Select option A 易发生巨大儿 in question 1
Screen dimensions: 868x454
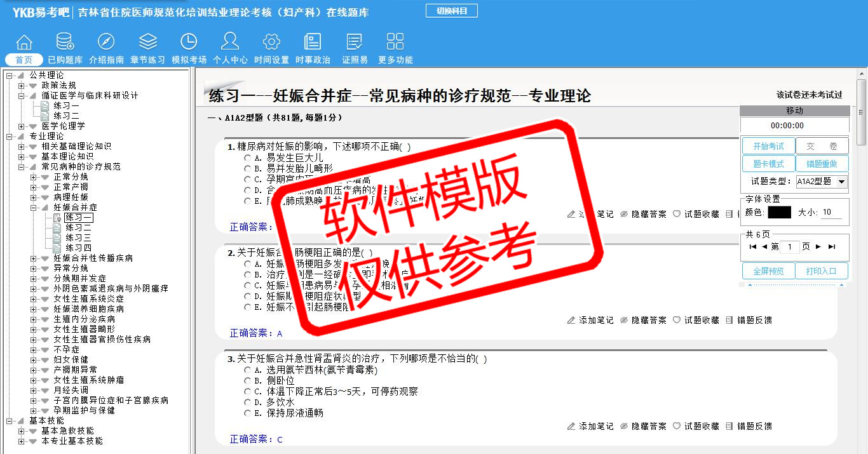pos(248,157)
